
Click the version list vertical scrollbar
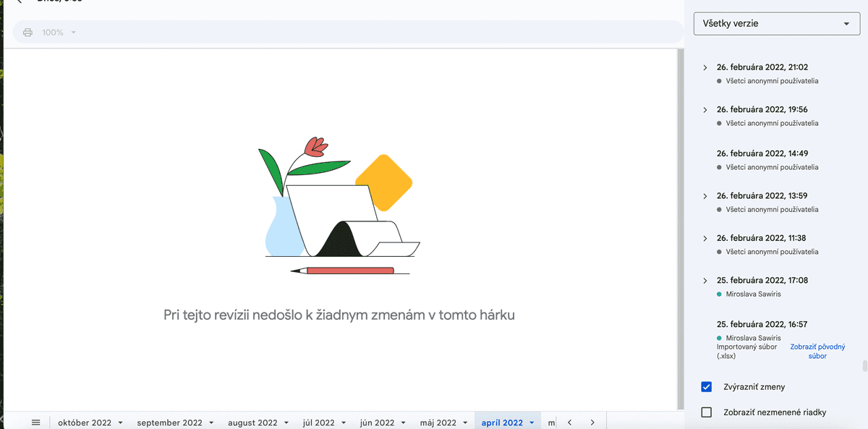click(864, 365)
